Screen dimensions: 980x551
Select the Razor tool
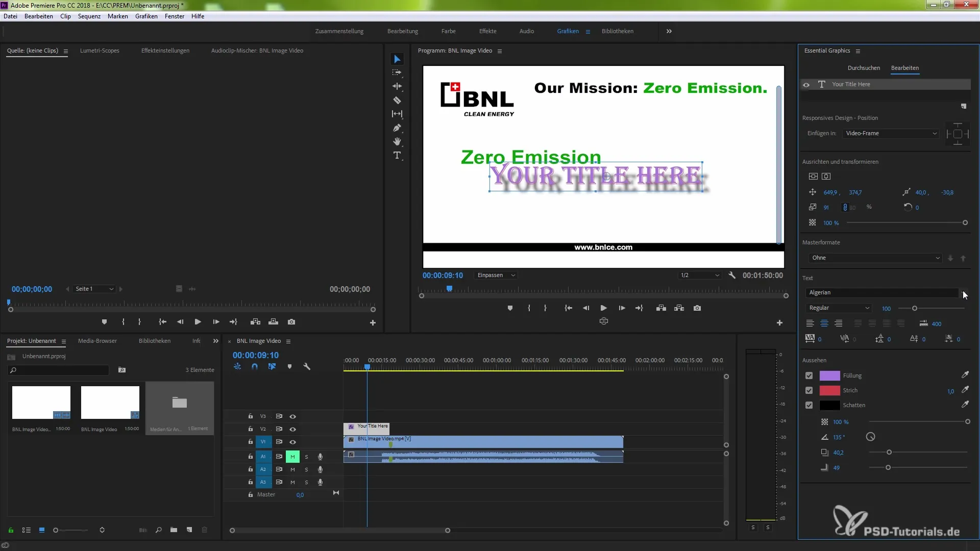coord(397,101)
